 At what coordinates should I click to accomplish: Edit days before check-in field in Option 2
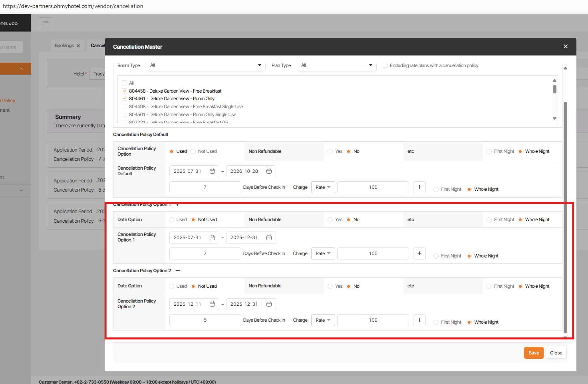click(205, 320)
